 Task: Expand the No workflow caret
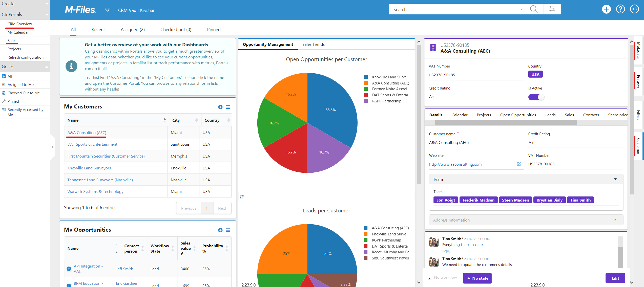click(x=429, y=278)
